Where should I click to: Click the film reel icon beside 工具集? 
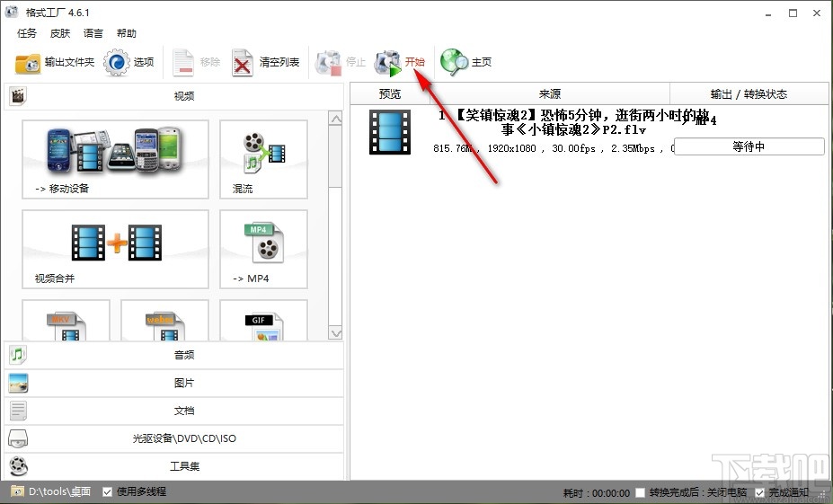click(x=18, y=466)
